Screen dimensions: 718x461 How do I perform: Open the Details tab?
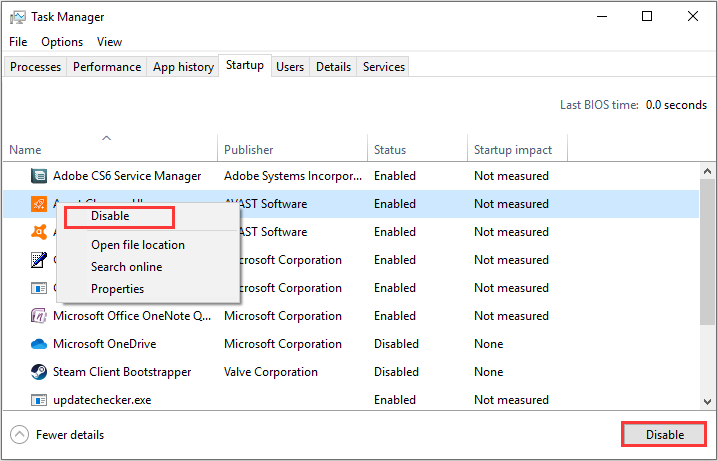pos(333,67)
